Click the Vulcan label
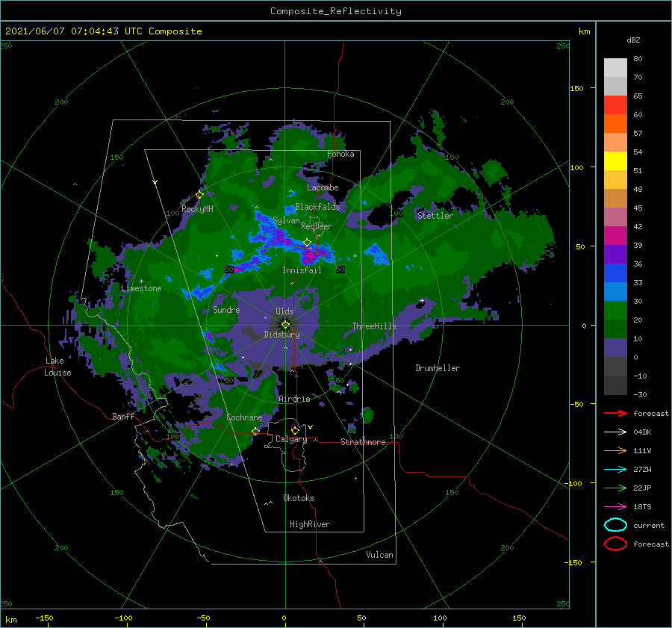Image resolution: width=672 pixels, height=628 pixels. click(x=379, y=555)
